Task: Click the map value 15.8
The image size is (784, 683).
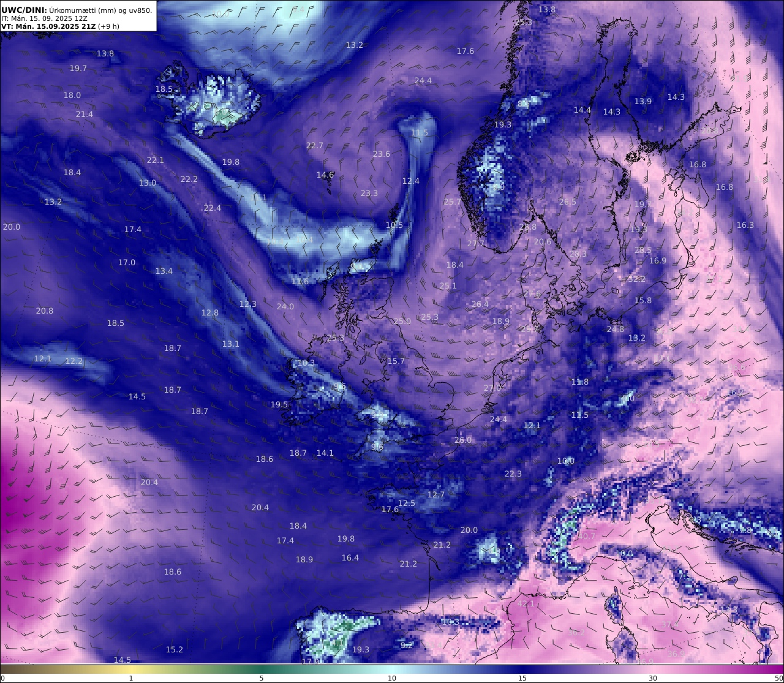Action: (643, 301)
